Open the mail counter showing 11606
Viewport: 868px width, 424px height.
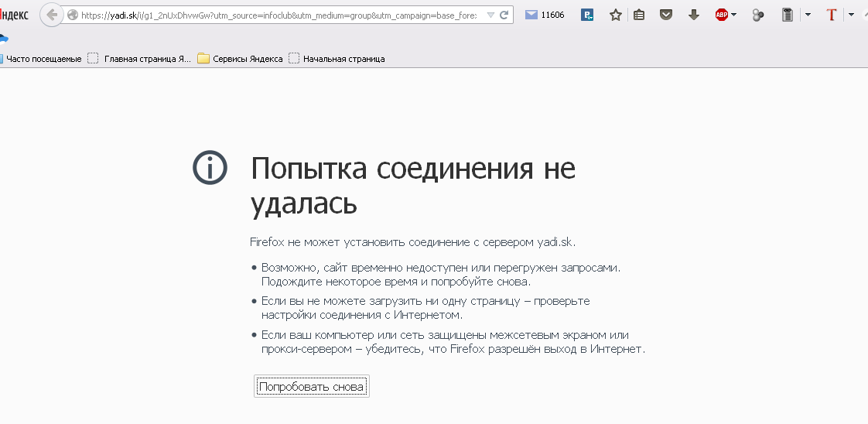tap(545, 15)
